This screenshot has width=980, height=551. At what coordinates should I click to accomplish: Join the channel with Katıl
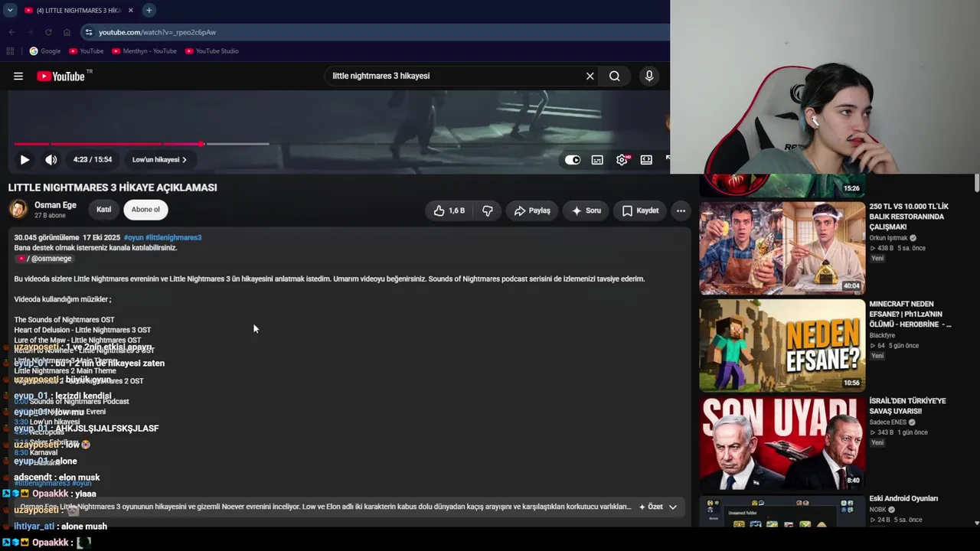(104, 210)
